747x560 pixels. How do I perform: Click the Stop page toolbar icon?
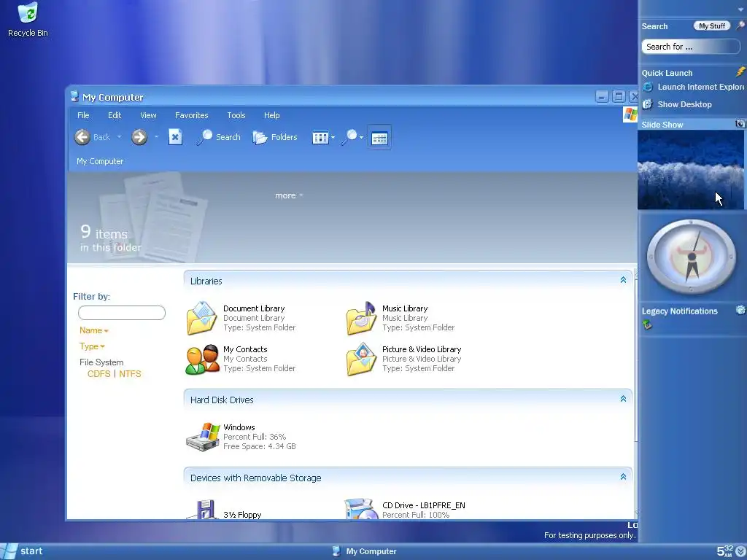click(x=175, y=137)
